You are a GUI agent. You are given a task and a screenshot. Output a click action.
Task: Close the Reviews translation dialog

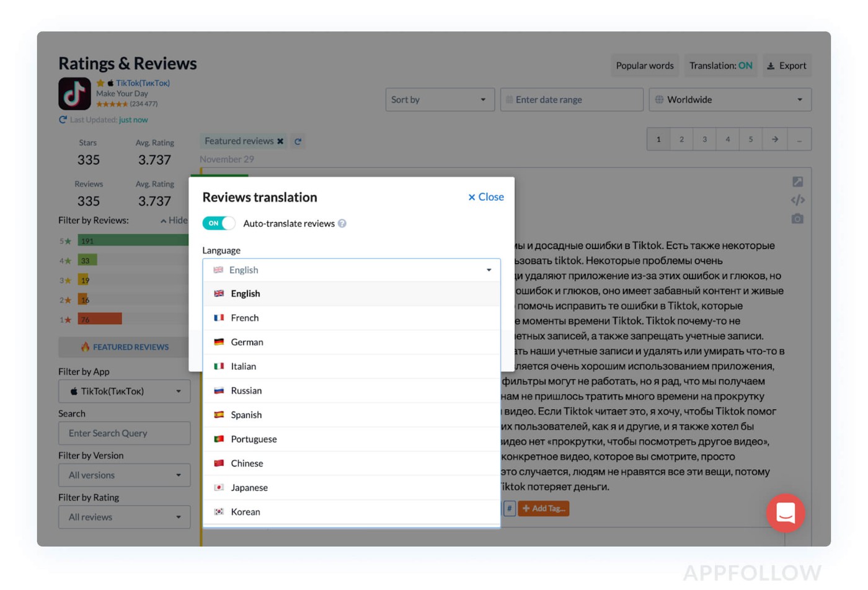click(x=486, y=197)
